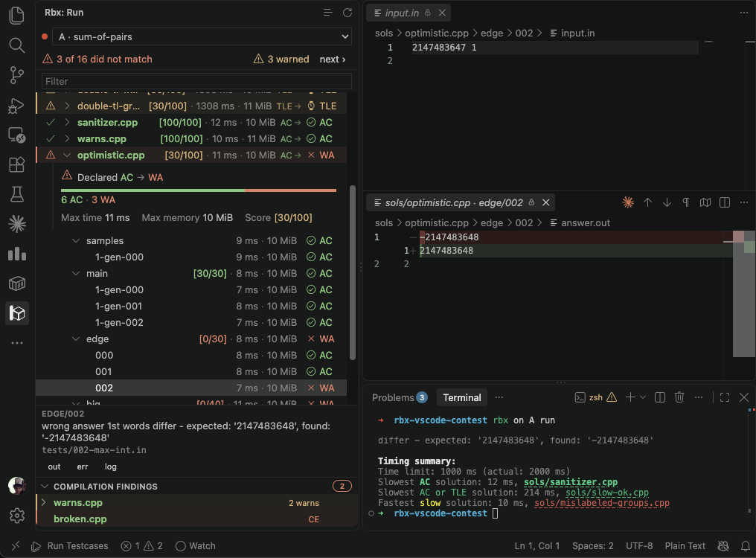Image resolution: width=756 pixels, height=558 pixels.
Task: Open new terminal profile dropdown arrow
Action: [643, 397]
